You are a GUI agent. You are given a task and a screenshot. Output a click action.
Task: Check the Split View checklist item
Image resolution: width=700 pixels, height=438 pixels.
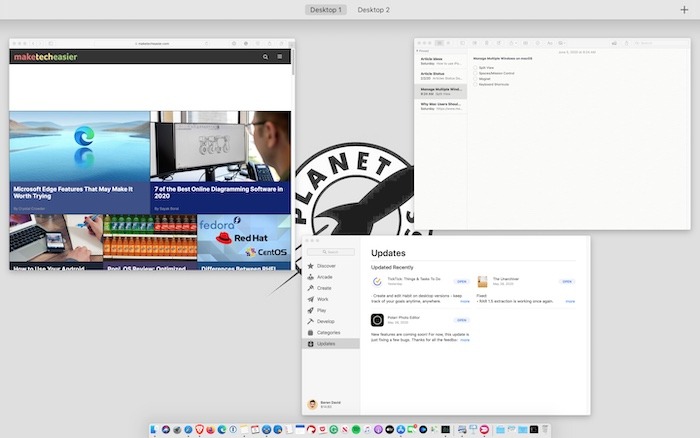point(475,67)
